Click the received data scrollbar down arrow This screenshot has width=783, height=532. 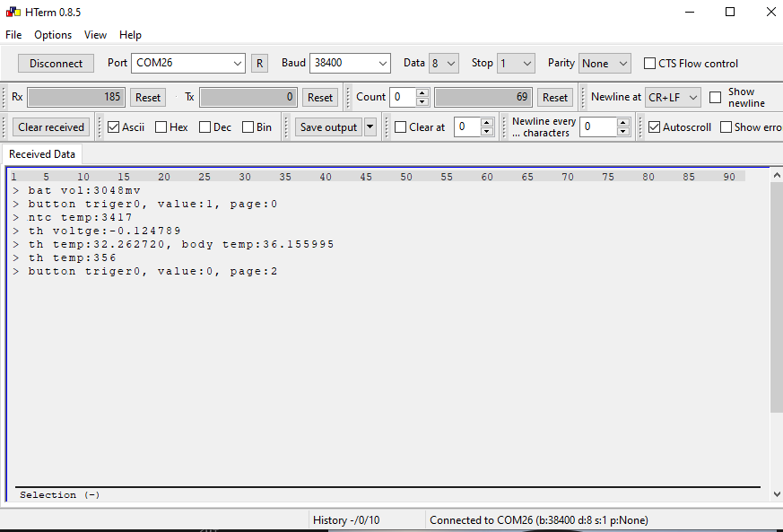pos(777,494)
